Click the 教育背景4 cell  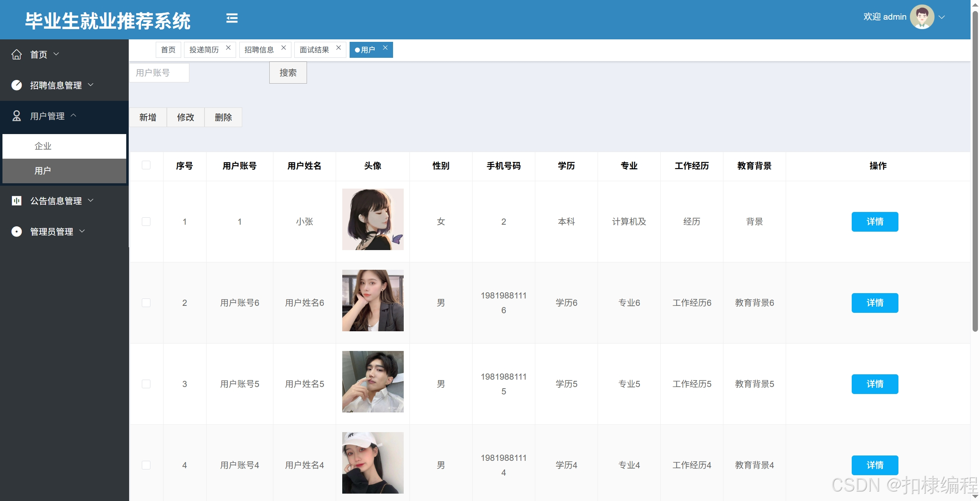(754, 465)
